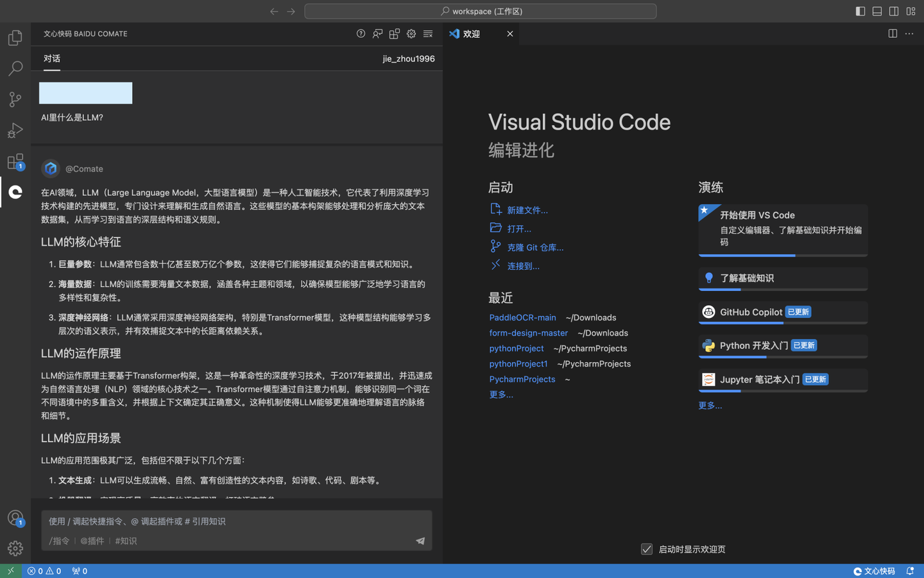Click 更多... under 演练 walkthroughs

[x=710, y=405]
